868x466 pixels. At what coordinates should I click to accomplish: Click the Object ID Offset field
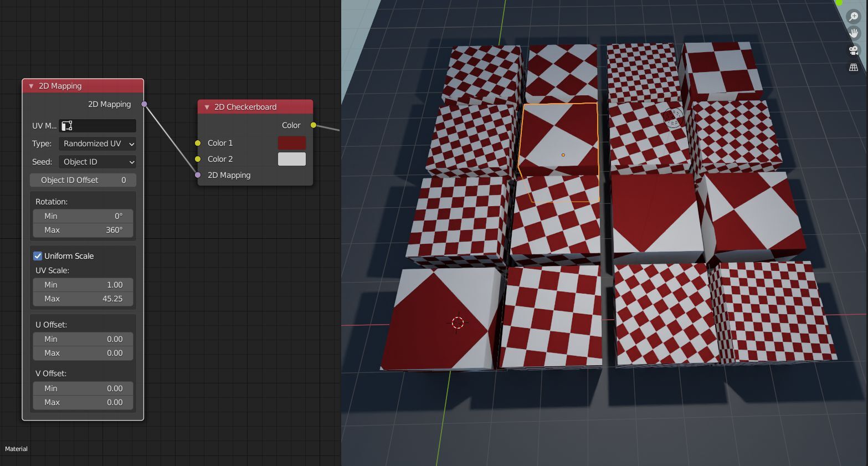pyautogui.click(x=83, y=180)
